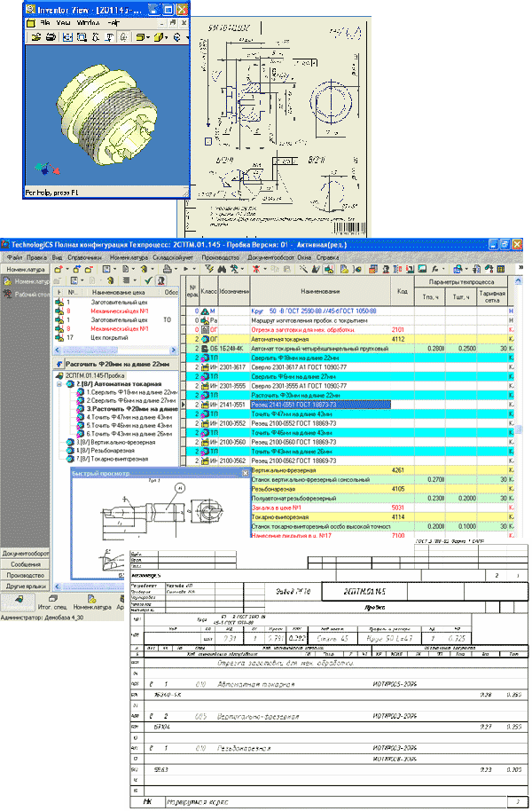This screenshot has width=532, height=811.
Task: Open Справка menu
Action: 327,257
